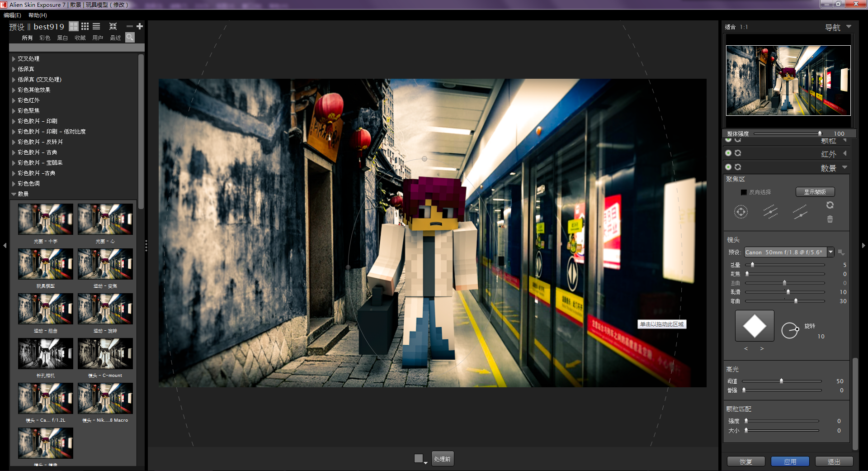
Task: Reset the 散景 panel with its refresh icon
Action: coord(738,167)
